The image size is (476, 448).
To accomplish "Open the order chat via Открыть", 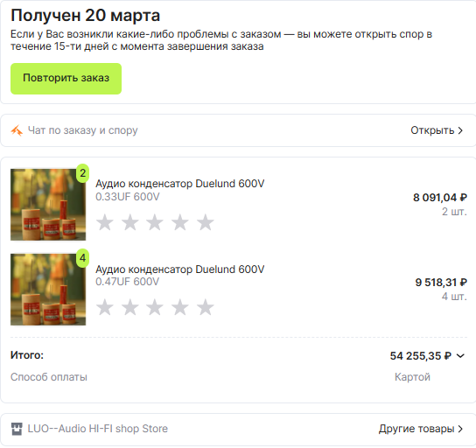I will (x=432, y=130).
